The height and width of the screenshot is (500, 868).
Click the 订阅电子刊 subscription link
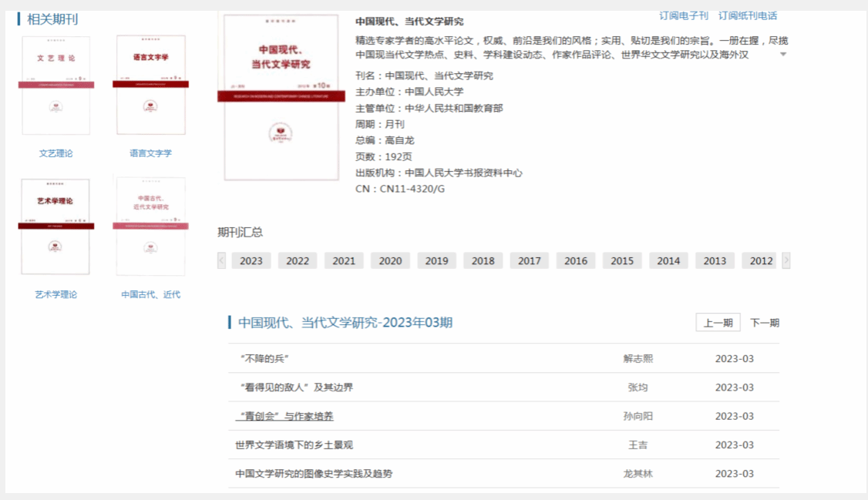click(x=683, y=15)
